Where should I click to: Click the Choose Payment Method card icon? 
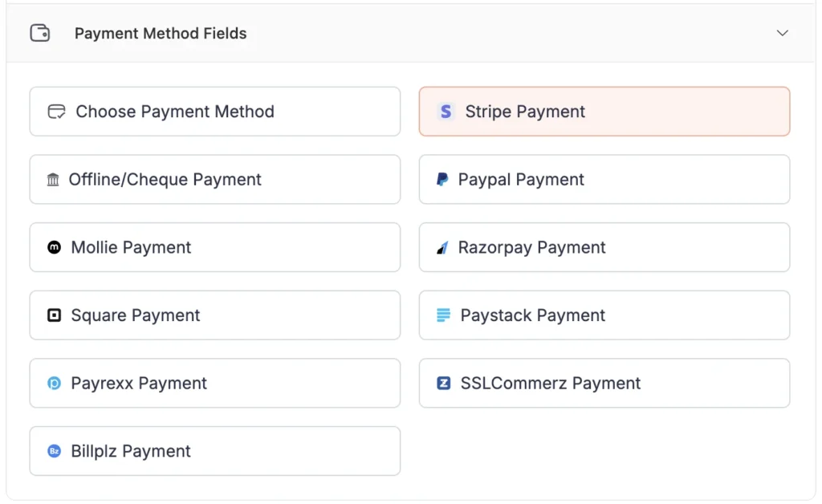(57, 112)
